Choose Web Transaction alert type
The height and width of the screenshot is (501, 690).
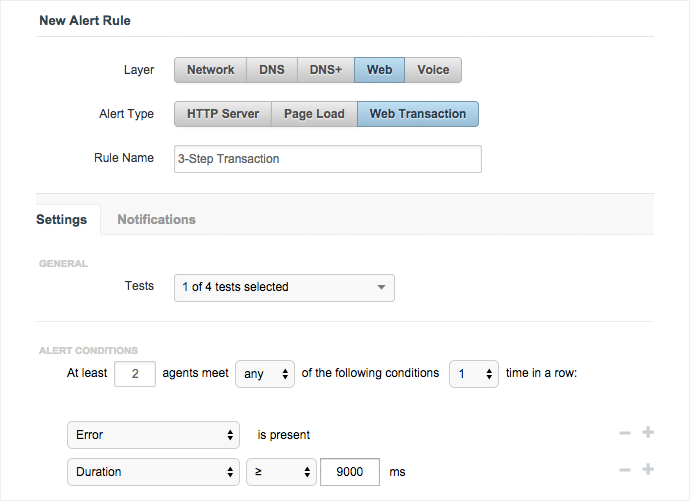418,114
